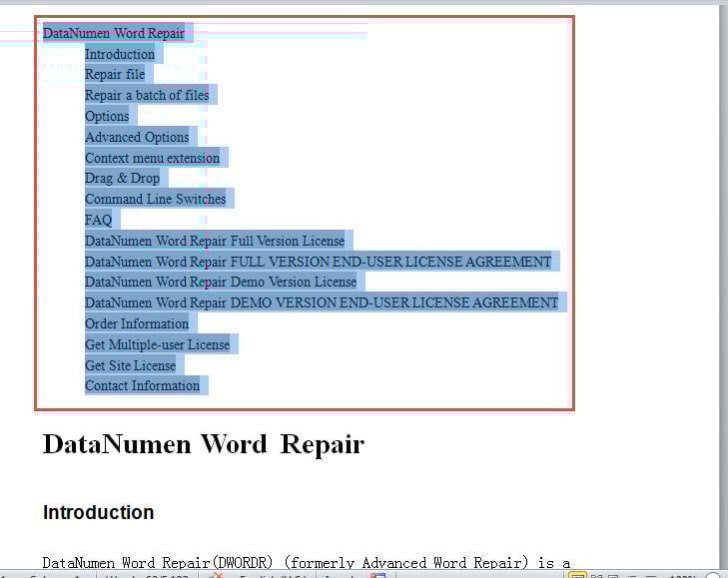Click the bold "Introduction" section heading
Screen dimensions: 728x578
98,513
